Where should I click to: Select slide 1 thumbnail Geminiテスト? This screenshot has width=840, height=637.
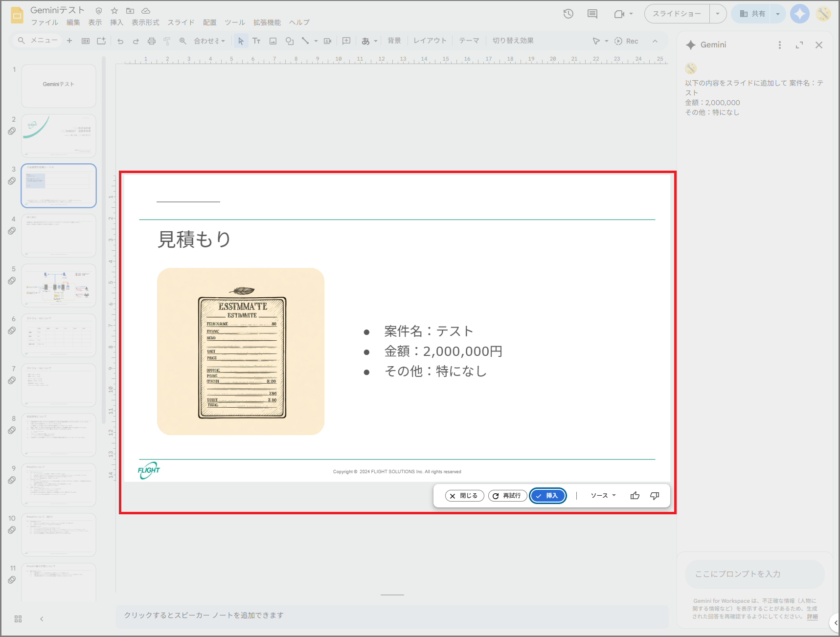click(59, 86)
